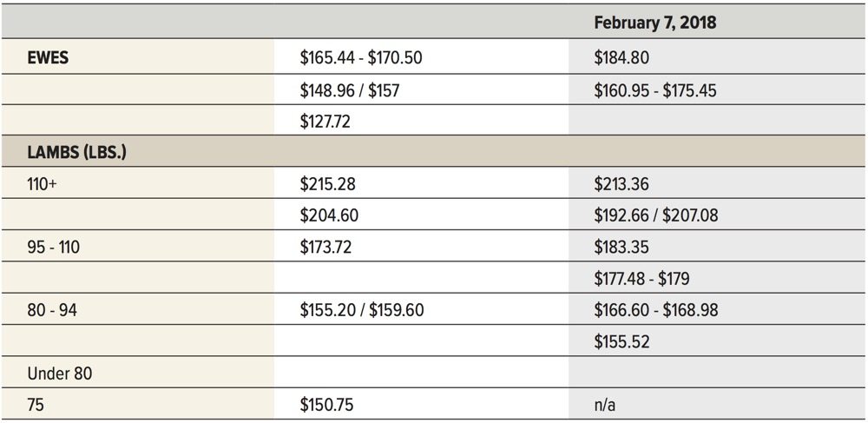
Task: Select the Under 80 weight label
Action: 60,373
